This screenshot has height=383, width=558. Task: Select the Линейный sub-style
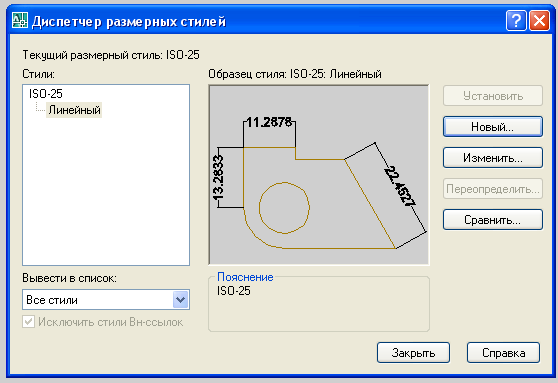[x=74, y=110]
